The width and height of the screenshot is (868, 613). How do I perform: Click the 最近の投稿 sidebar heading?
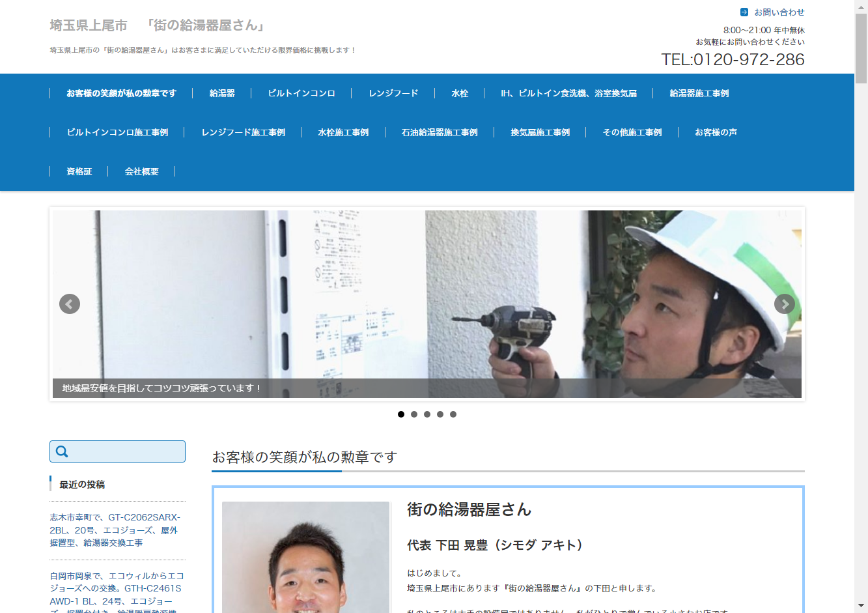click(x=82, y=484)
